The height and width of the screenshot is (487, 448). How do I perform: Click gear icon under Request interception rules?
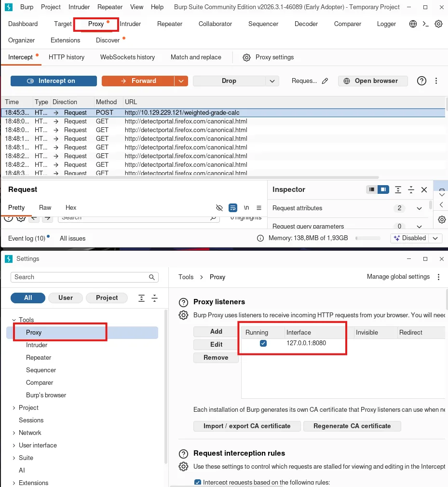pyautogui.click(x=183, y=467)
